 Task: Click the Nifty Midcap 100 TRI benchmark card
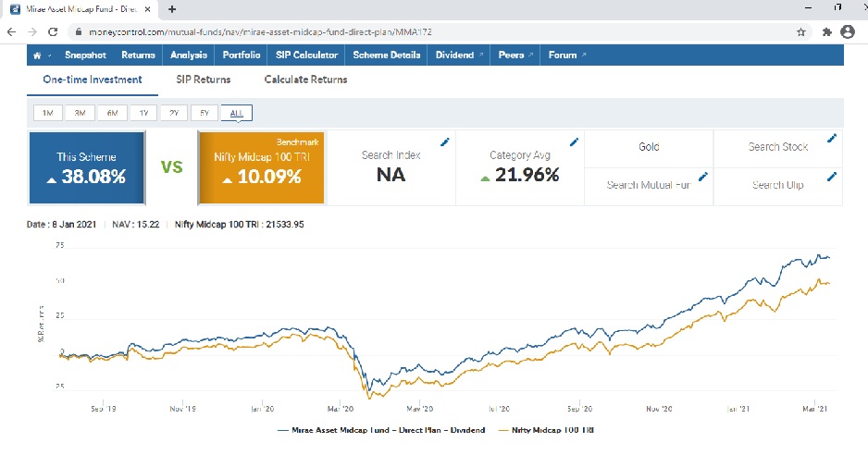(x=261, y=167)
